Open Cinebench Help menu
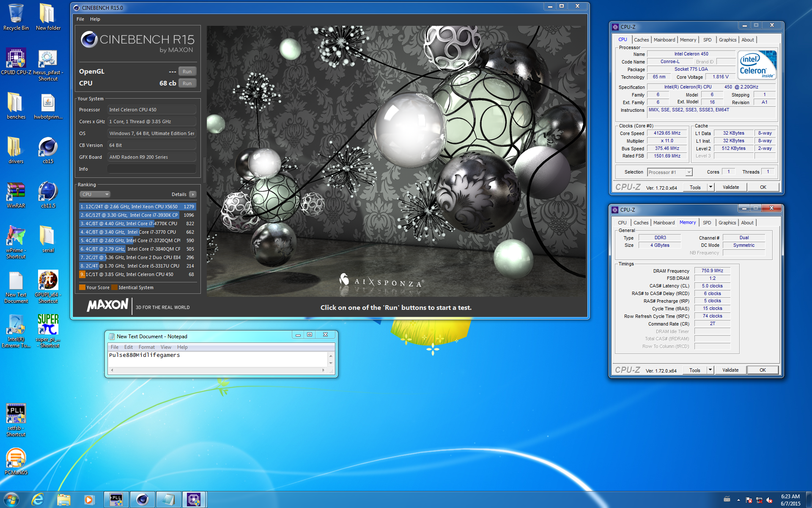 coord(95,19)
